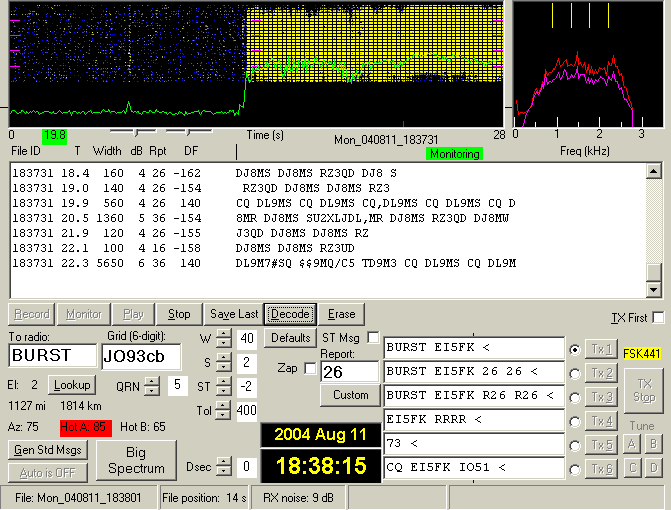
Task: Click Lookup for the station
Action: 71,385
